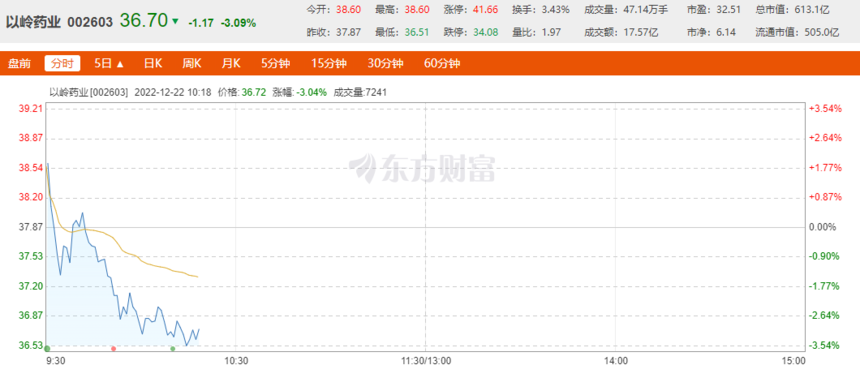
Task: Click the blue price line end point
Action: click(199, 329)
